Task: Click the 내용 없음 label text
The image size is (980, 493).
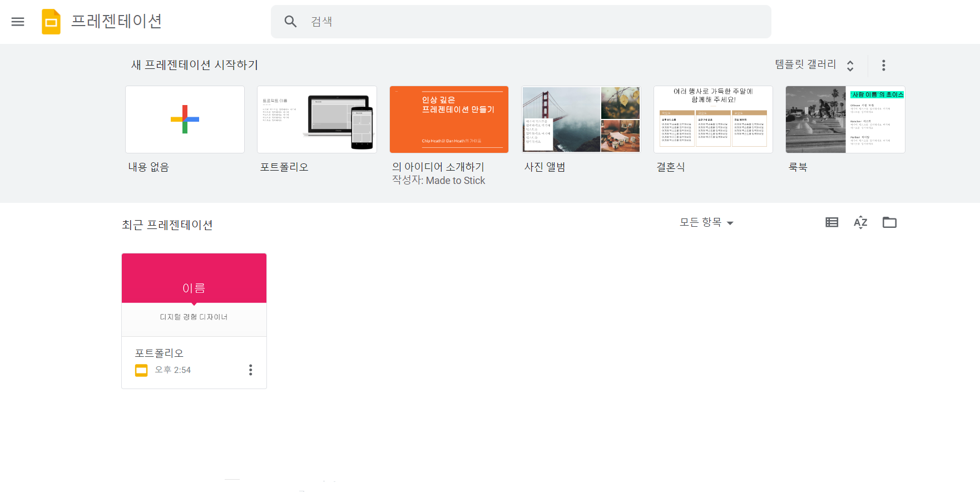Action: pos(149,167)
